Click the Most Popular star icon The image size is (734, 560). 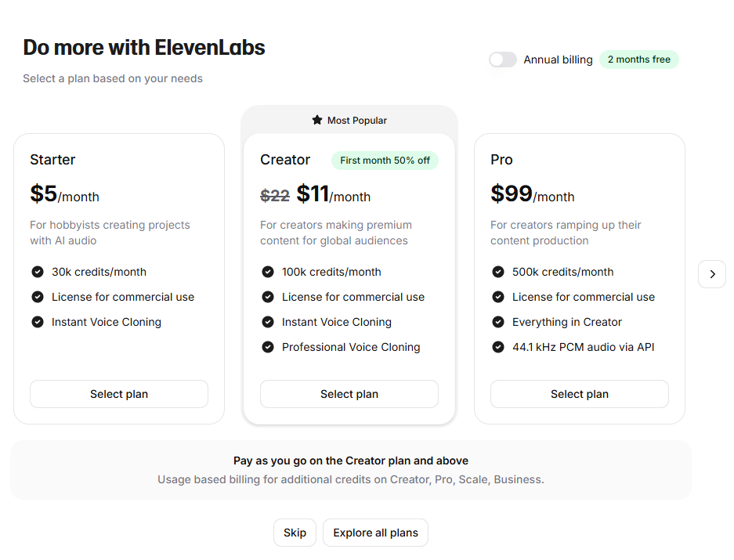[x=317, y=120]
